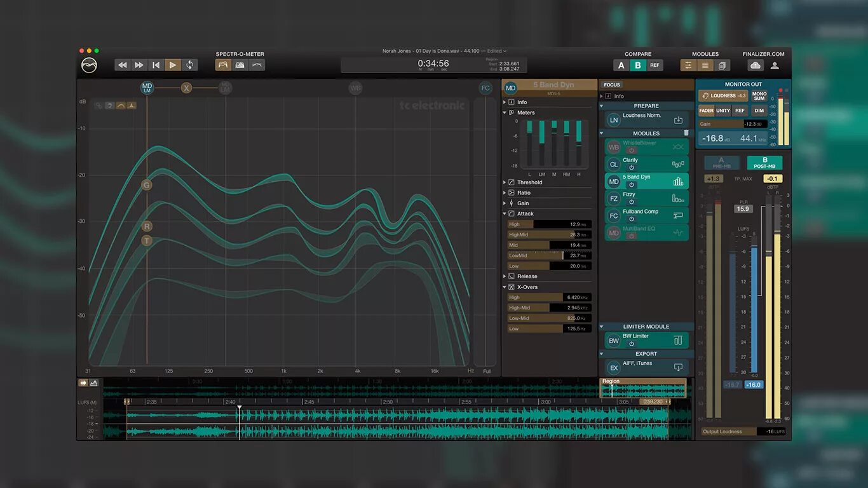Click the Play transport button
Screen dimensions: 868x488
pos(172,65)
